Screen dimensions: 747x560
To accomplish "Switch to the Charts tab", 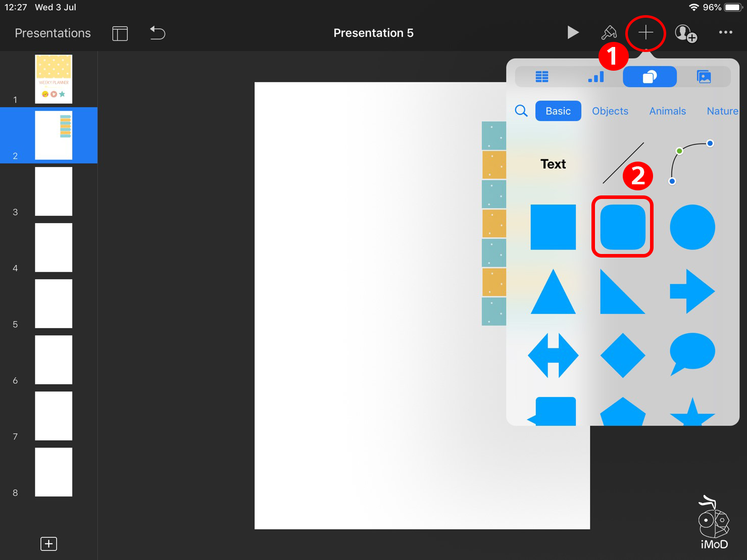I will click(596, 77).
